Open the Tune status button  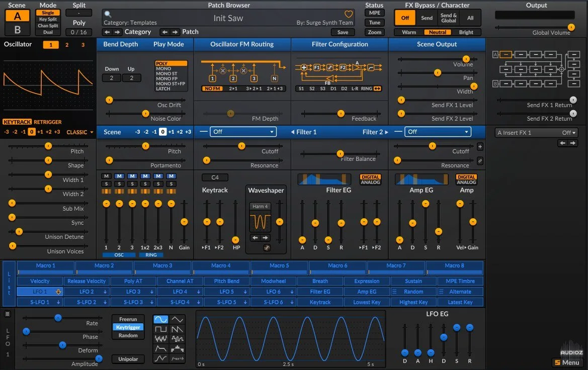374,23
